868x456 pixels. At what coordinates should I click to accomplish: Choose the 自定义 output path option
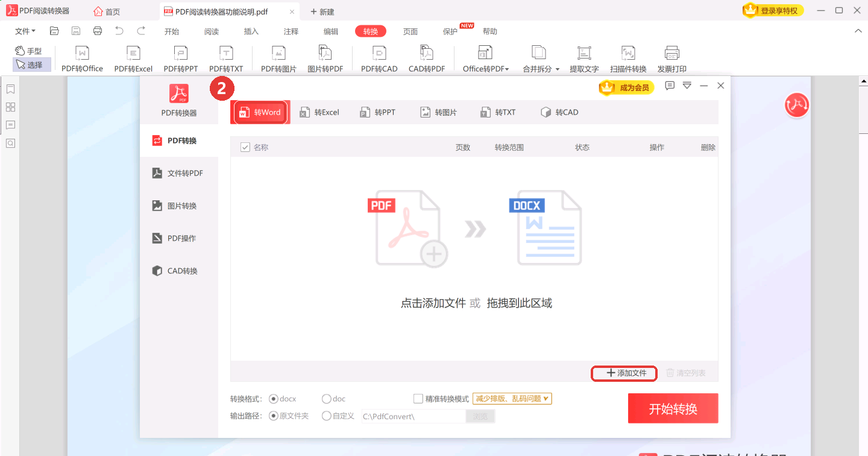pos(327,416)
